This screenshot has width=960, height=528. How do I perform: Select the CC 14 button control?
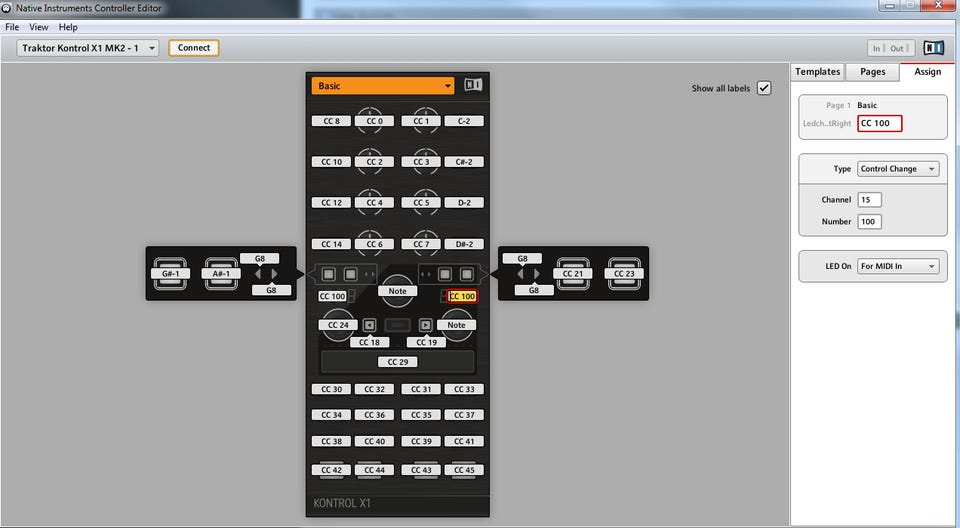pyautogui.click(x=331, y=244)
